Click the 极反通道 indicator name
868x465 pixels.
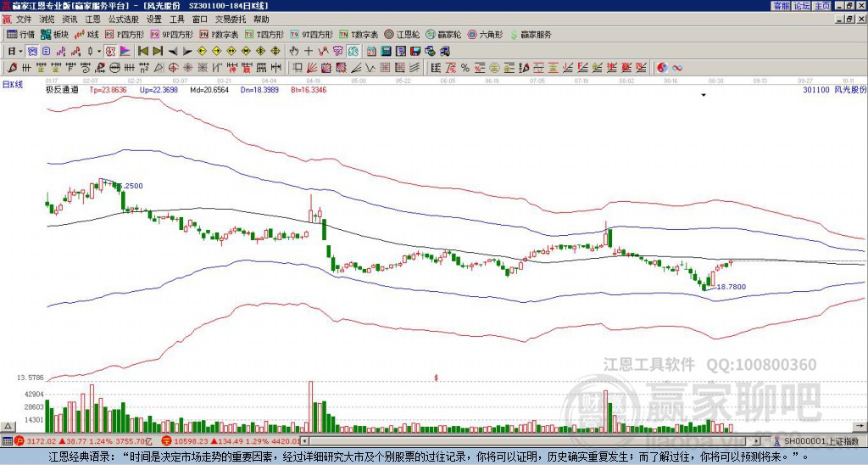pyautogui.click(x=62, y=89)
